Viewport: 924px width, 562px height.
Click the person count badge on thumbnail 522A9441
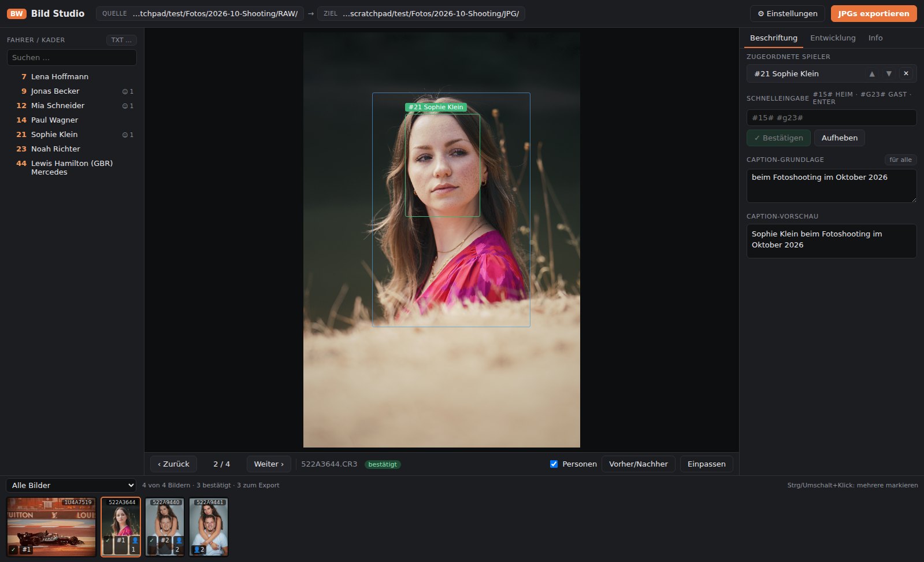click(199, 549)
